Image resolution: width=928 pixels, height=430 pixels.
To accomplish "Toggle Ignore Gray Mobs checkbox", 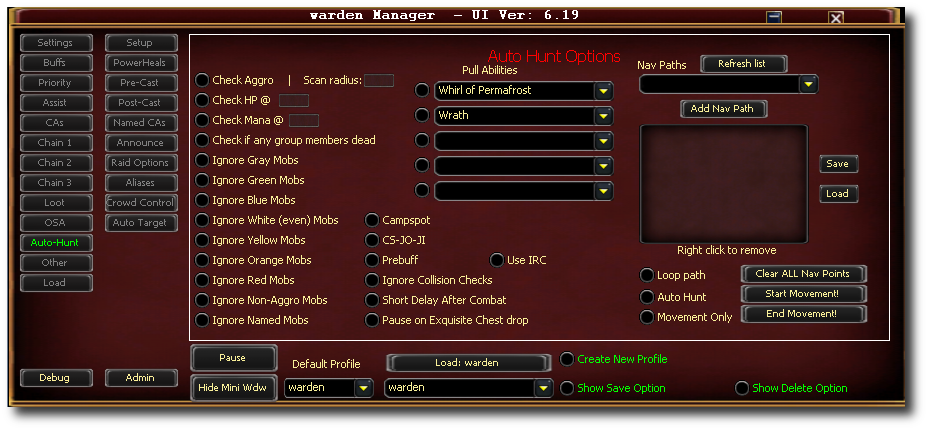I will (202, 160).
